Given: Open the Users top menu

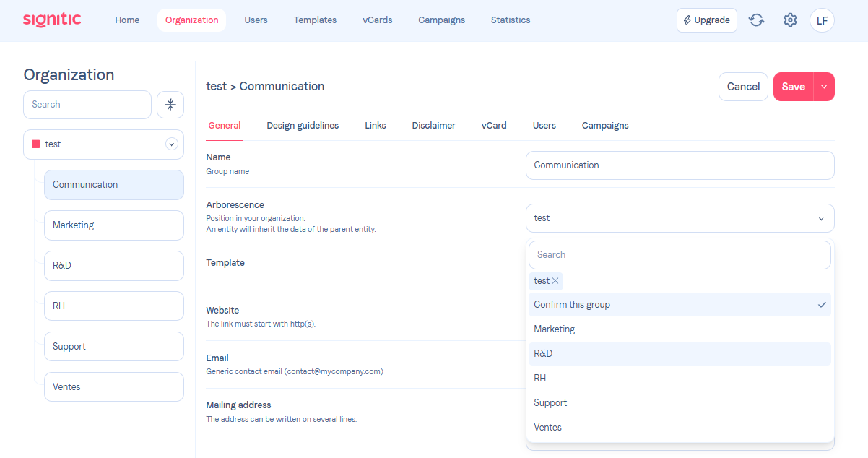Looking at the screenshot, I should (256, 20).
